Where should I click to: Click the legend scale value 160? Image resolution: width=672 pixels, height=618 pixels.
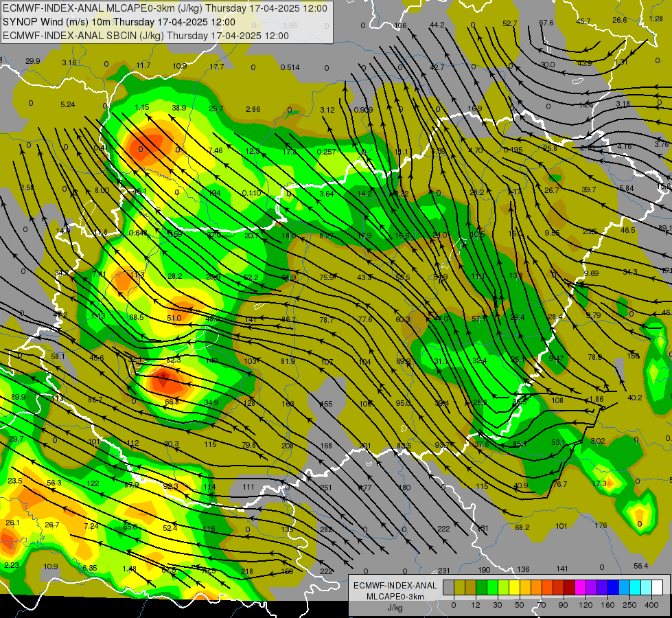pos(607,605)
